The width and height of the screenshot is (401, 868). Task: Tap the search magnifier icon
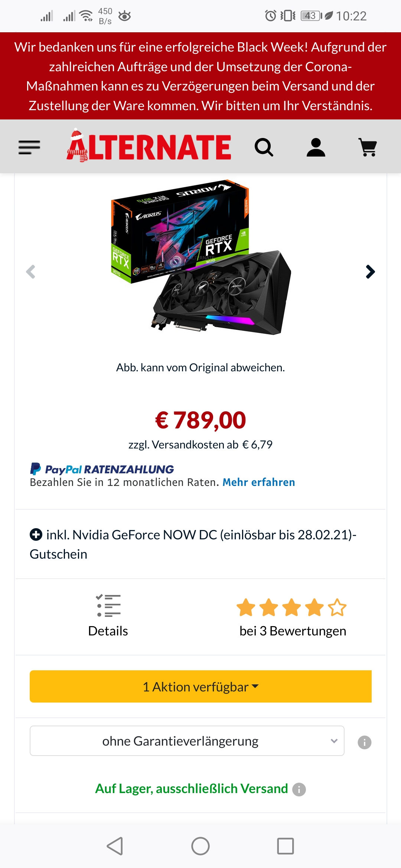point(264,147)
